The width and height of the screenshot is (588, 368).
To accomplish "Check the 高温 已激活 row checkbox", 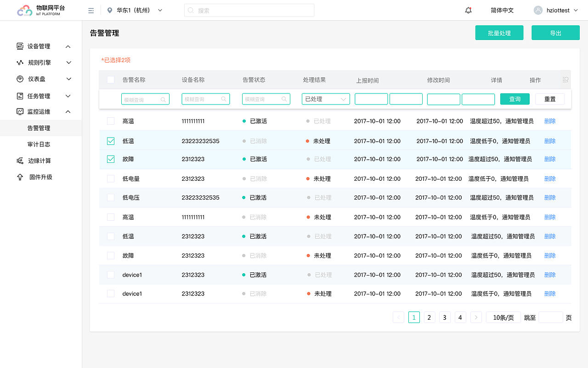I will tap(111, 121).
